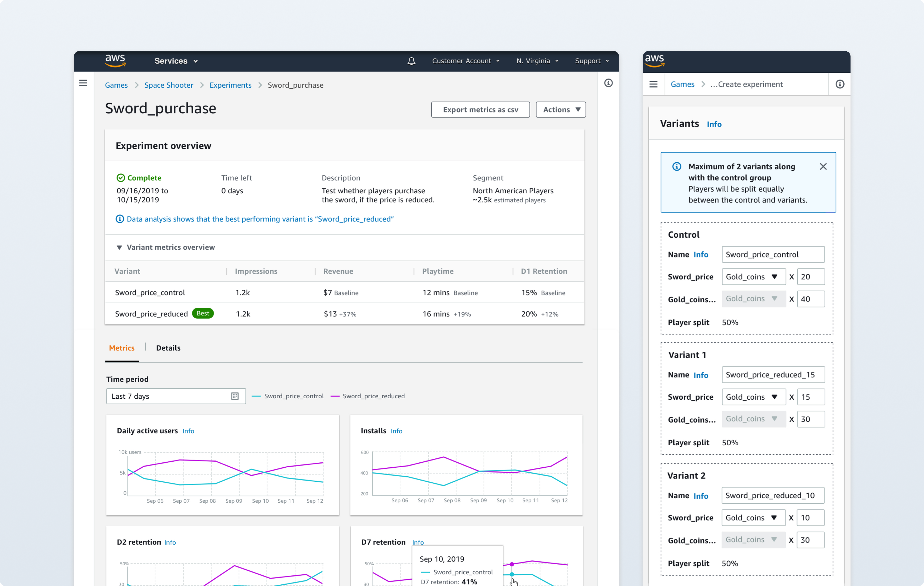The width and height of the screenshot is (924, 586).
Task: Click the calendar icon in time period
Action: pos(235,396)
